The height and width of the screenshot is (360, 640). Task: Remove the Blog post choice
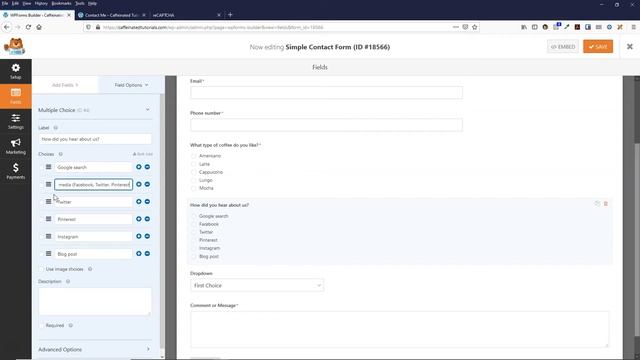147,253
